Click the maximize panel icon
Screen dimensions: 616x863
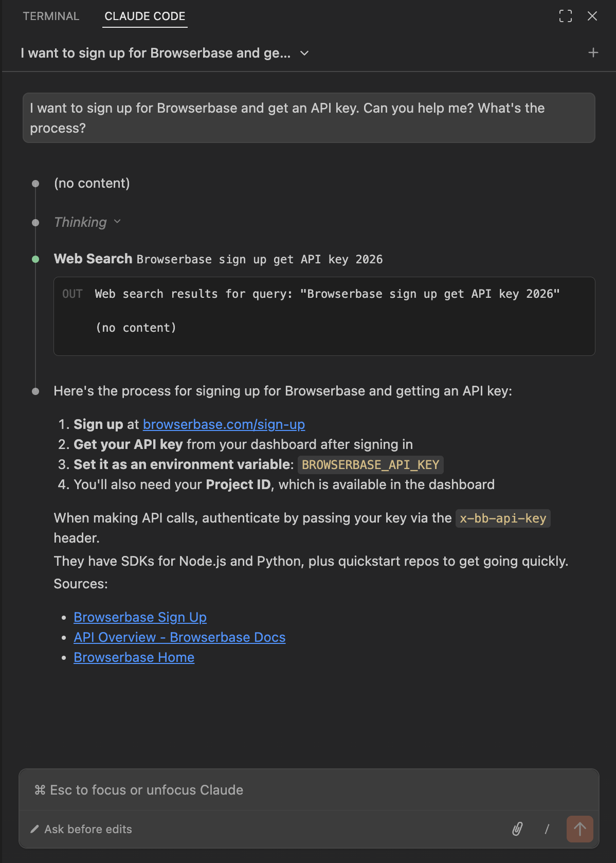tap(565, 16)
